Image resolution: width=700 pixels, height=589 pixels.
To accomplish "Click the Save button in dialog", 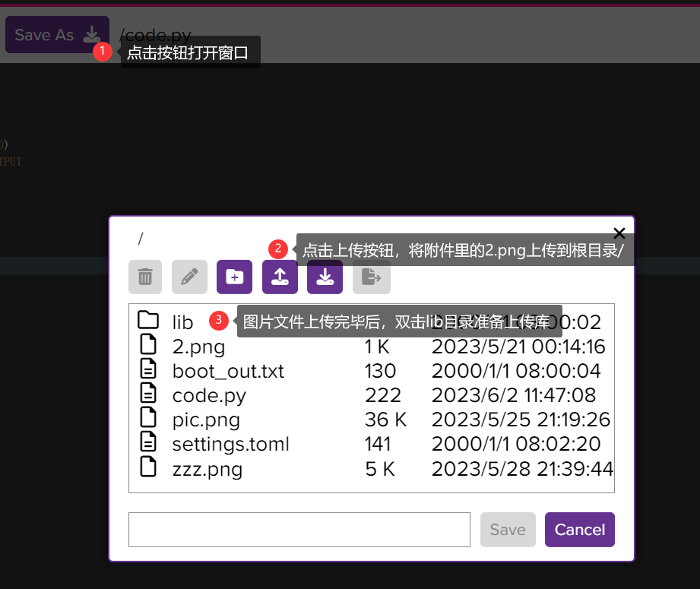I will (508, 530).
